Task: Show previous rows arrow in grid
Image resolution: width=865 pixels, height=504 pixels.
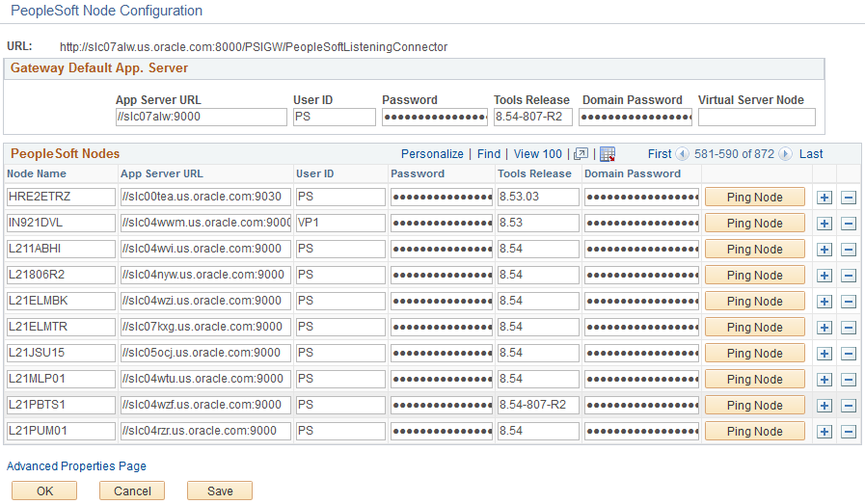Action: [x=683, y=154]
